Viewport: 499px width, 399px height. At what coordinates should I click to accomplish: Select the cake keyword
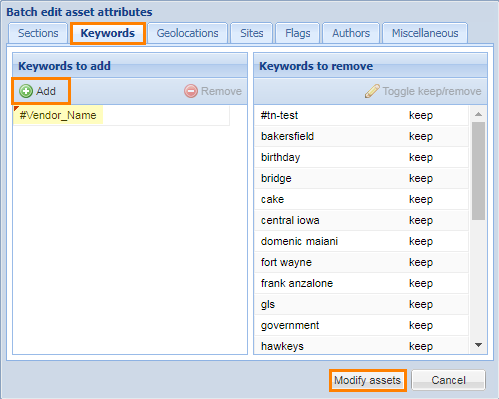point(272,199)
